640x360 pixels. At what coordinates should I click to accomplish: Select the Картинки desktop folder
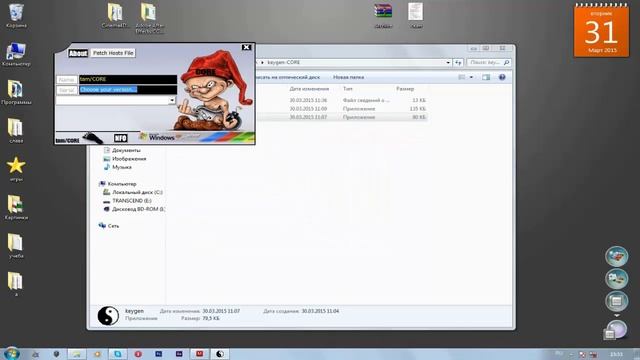pyautogui.click(x=16, y=207)
